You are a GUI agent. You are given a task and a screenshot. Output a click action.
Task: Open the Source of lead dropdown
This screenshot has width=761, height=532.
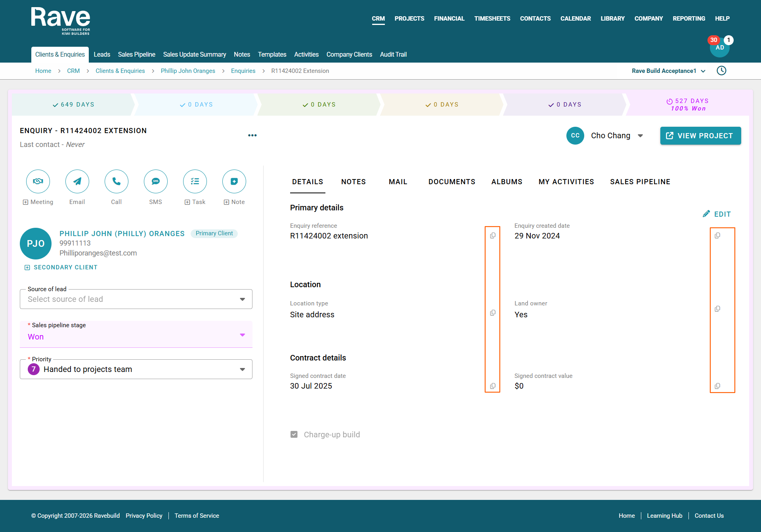[136, 299]
